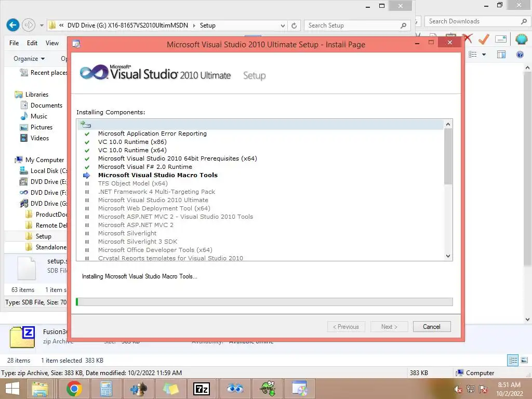Select DVD Drive (G:) in the tree
This screenshot has height=399, width=532.
pos(44,203)
